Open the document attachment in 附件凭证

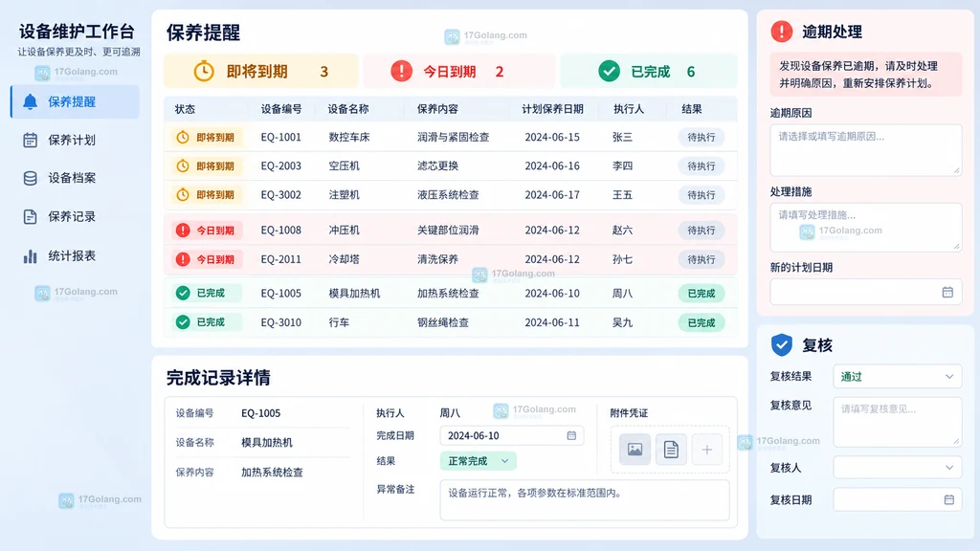click(x=671, y=450)
